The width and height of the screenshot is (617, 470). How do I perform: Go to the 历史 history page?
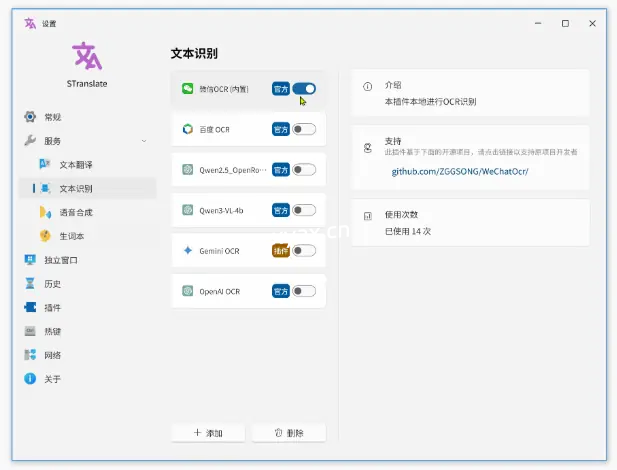click(52, 283)
